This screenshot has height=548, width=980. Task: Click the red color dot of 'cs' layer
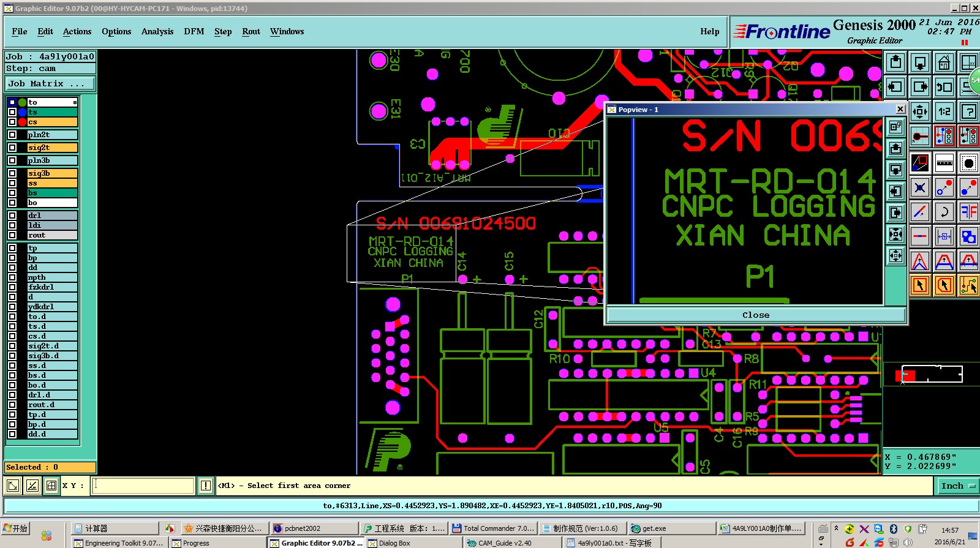[x=22, y=122]
